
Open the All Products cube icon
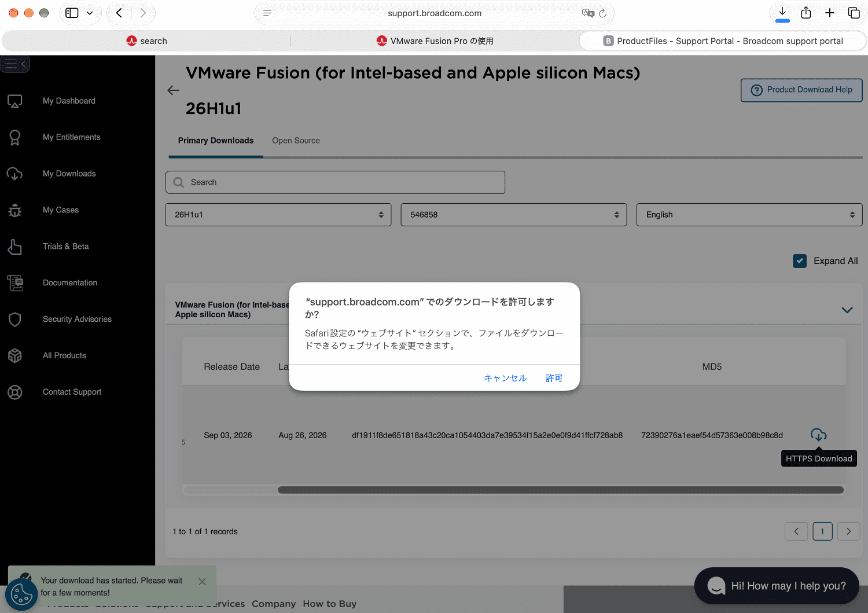[15, 356]
